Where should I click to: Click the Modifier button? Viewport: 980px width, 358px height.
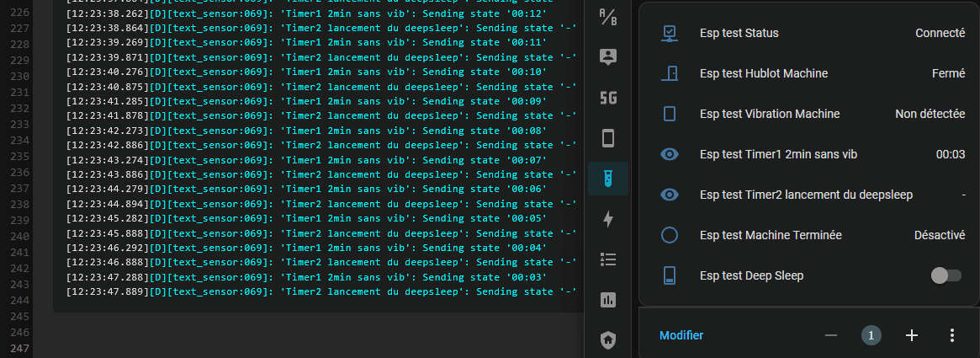tap(681, 335)
